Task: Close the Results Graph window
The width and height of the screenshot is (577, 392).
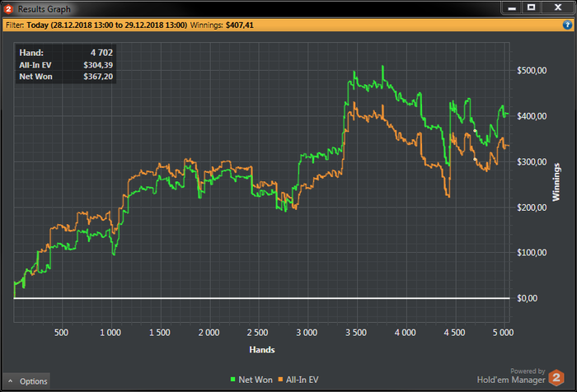Action: [x=558, y=7]
